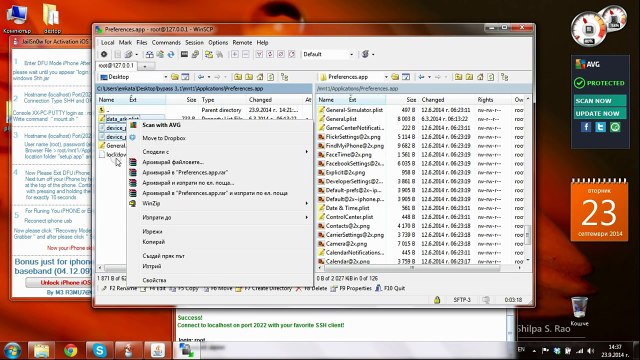Sort remote panel by Rights column
640x360 pixels.
point(492,100)
